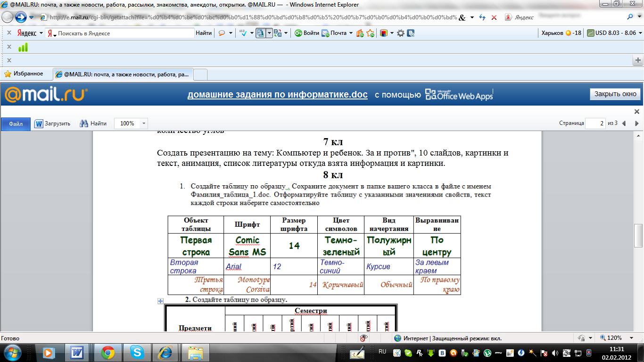Click the Refresh page icon
This screenshot has height=362, width=644.
[482, 17]
